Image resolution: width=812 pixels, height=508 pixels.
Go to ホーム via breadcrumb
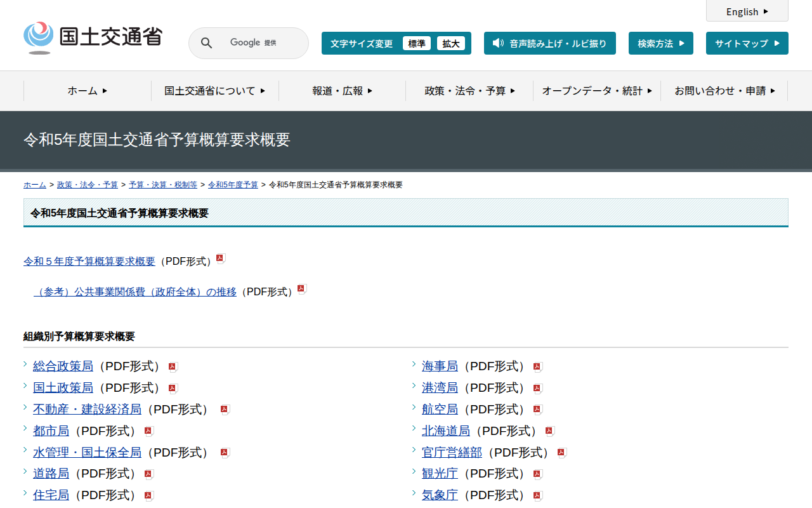[35, 185]
